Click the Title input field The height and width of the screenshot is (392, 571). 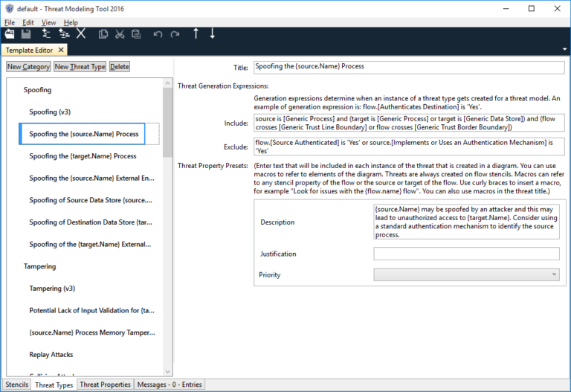click(409, 67)
